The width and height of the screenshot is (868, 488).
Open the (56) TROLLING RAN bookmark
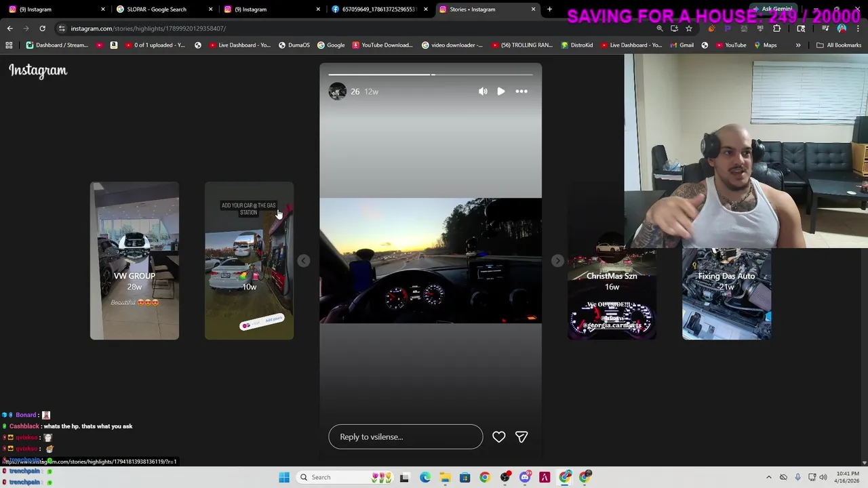pyautogui.click(x=521, y=45)
